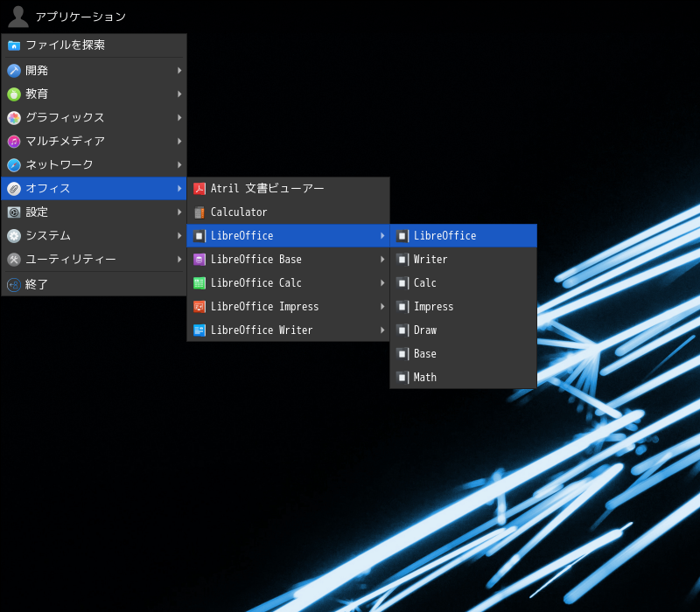700x612 pixels.
Task: Expand the 設定 submenu arrow
Action: pos(179,212)
